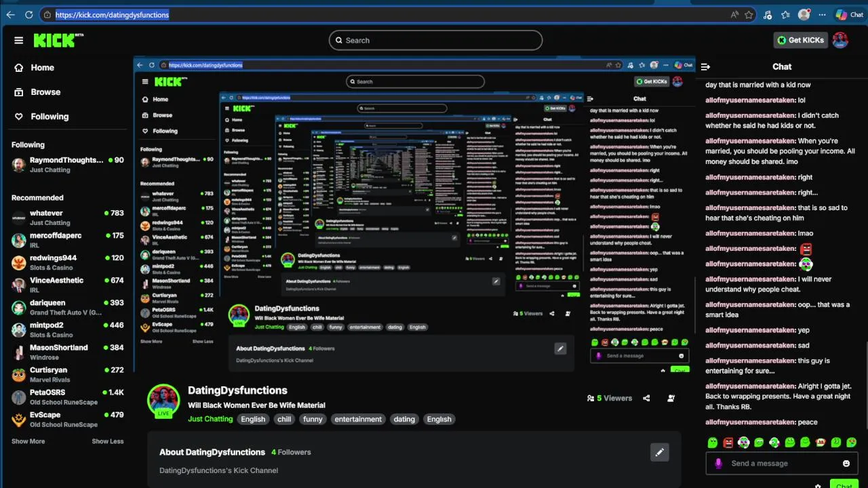Click the stream video player preview
868x488 pixels.
(414, 215)
